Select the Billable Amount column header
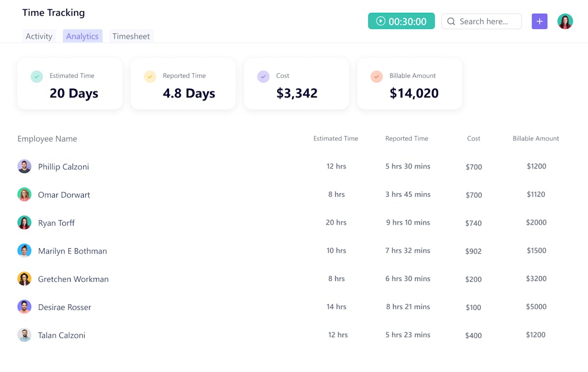The image size is (588, 372). pos(536,139)
